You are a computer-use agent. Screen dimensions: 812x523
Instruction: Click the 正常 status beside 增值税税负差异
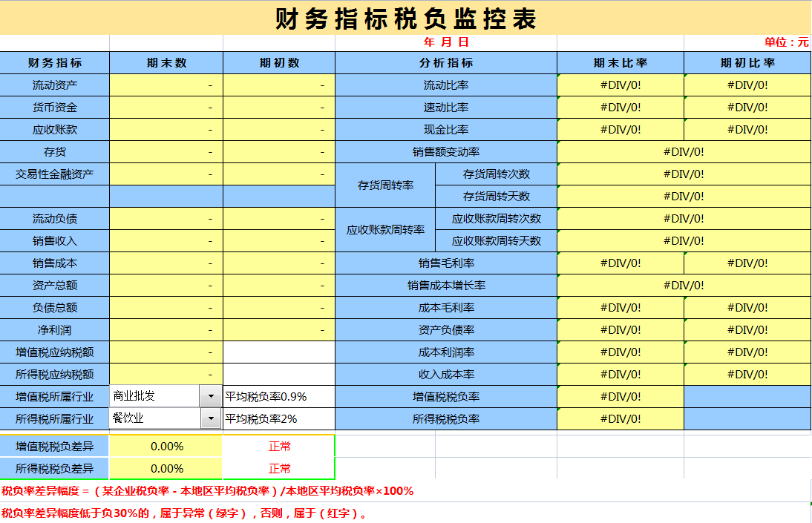278,446
